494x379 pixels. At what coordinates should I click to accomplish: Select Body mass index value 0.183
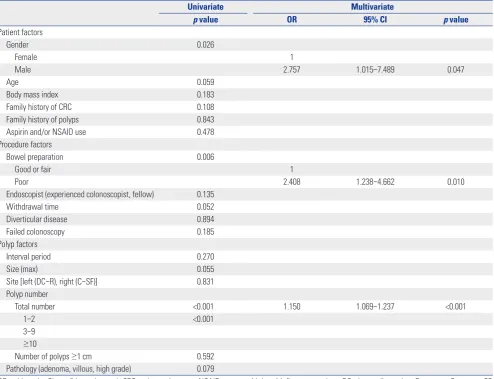click(205, 95)
